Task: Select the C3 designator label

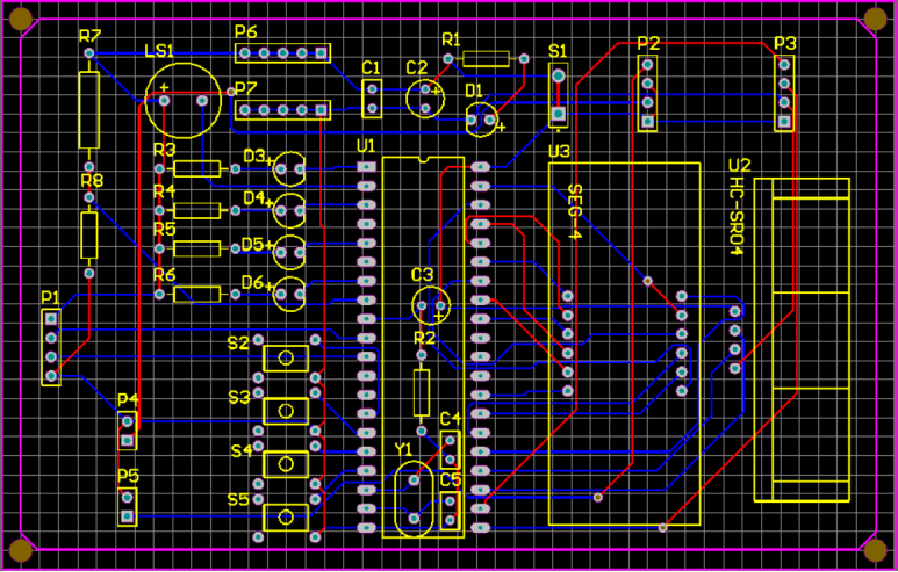Action: pyautogui.click(x=422, y=275)
